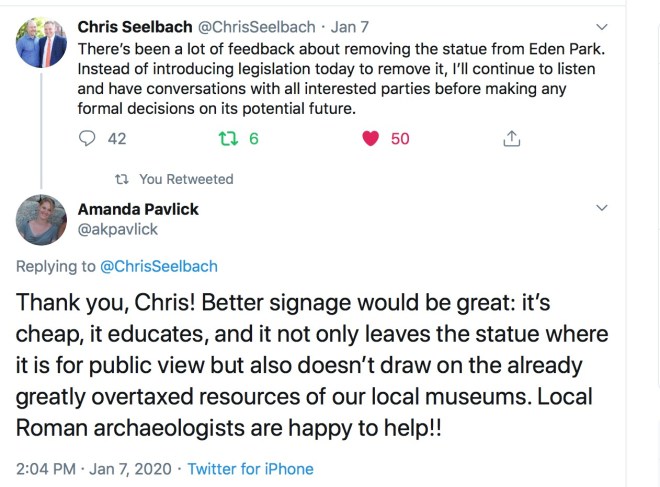
Task: Click the @akpavlick handle
Action: 117,229
